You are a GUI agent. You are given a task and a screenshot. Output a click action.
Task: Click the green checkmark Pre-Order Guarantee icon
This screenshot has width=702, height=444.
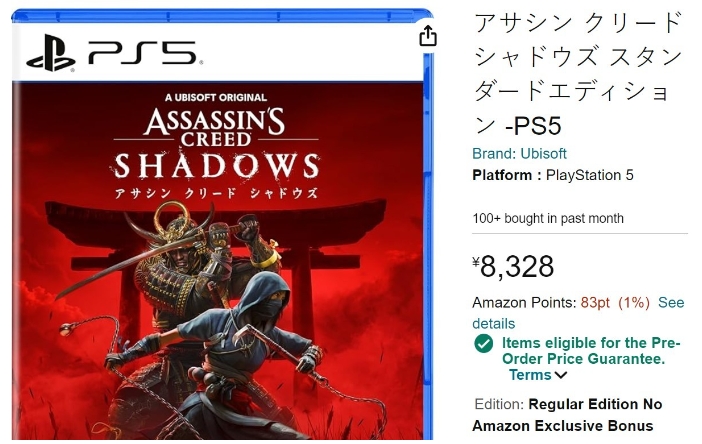(x=484, y=344)
